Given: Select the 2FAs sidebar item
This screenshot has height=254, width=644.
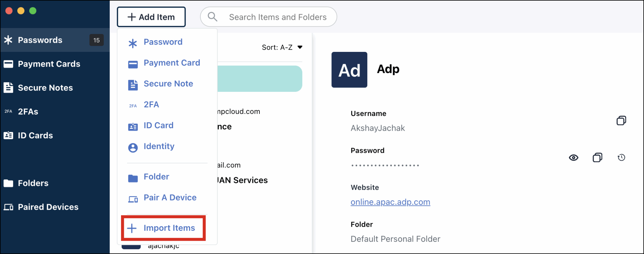Looking at the screenshot, I should coord(28,111).
